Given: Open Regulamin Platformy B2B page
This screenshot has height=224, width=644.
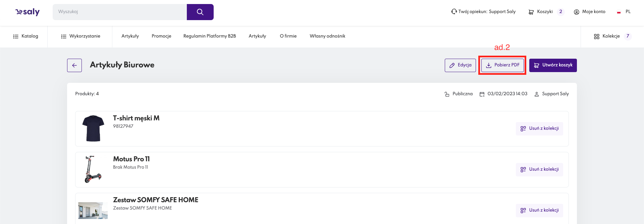Looking at the screenshot, I should coord(210,36).
